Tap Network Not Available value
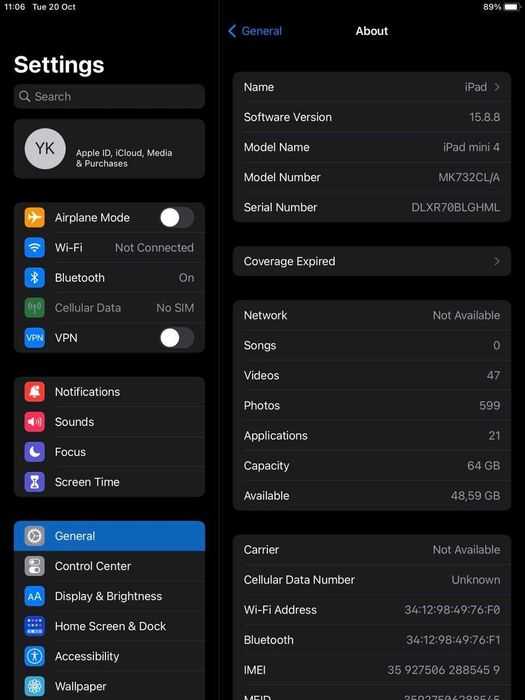Image resolution: width=525 pixels, height=700 pixels. pyautogui.click(x=467, y=315)
